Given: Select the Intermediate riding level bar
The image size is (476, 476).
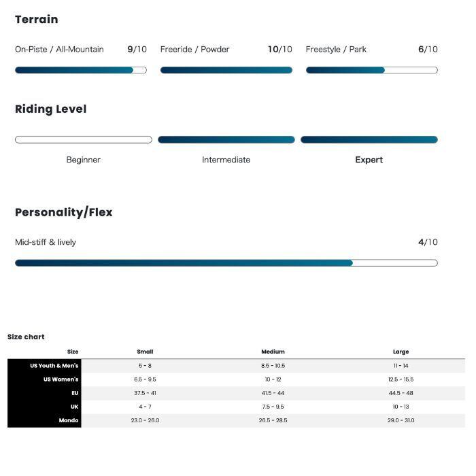Looking at the screenshot, I should tap(226, 139).
